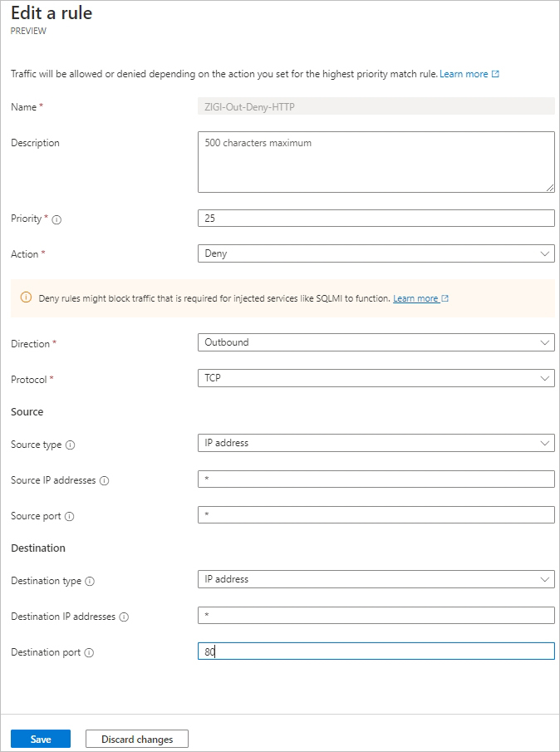
Task: Click the warning icon in the Deny rules banner
Action: tap(26, 297)
